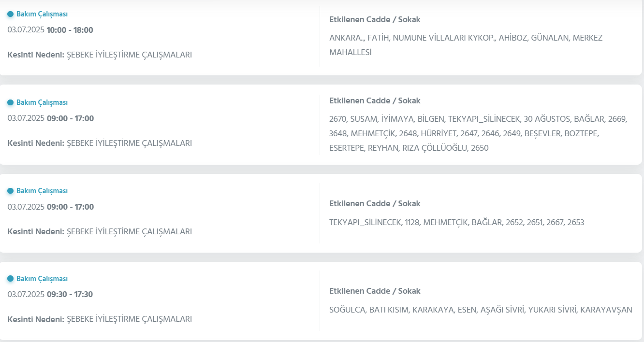Click the 03.07.2025 09:30 - 17:30 time text
The image size is (644, 342).
tap(50, 295)
